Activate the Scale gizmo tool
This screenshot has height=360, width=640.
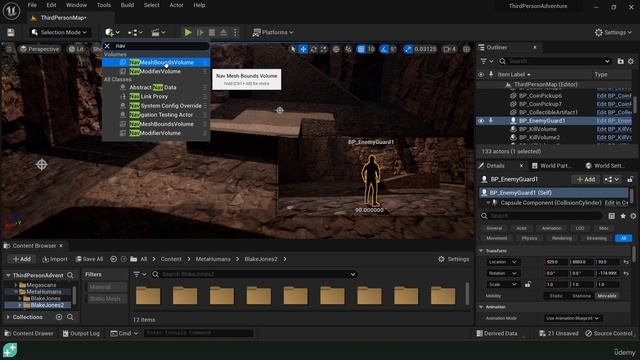pos(323,49)
